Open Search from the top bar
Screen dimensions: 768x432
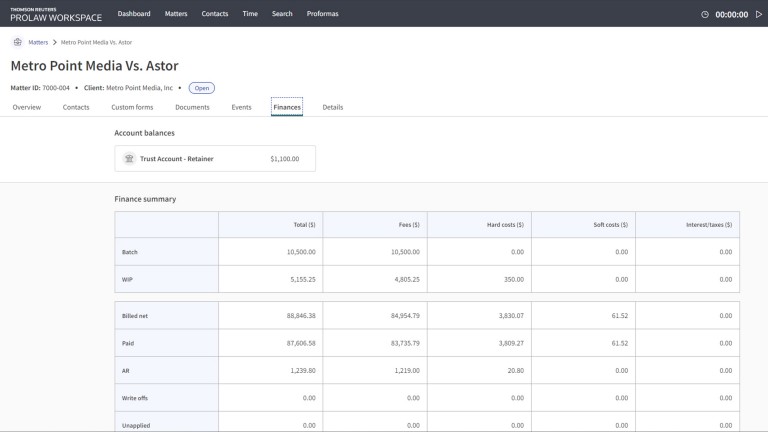pyautogui.click(x=282, y=14)
